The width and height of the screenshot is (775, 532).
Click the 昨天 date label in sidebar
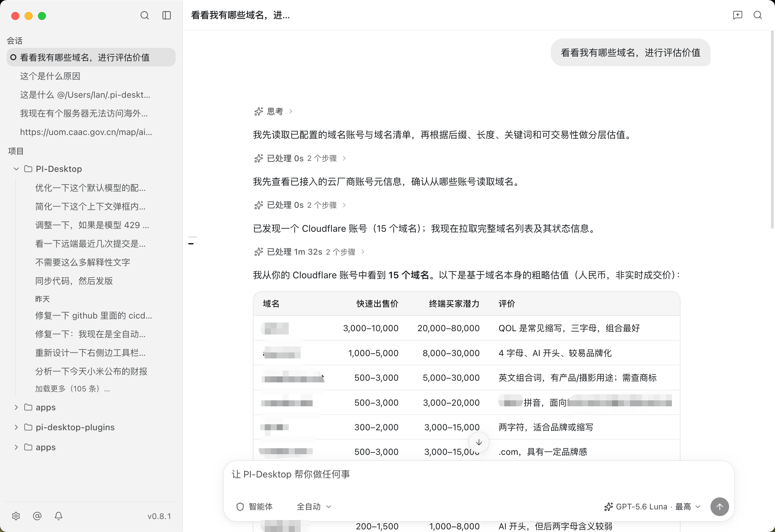(42, 299)
